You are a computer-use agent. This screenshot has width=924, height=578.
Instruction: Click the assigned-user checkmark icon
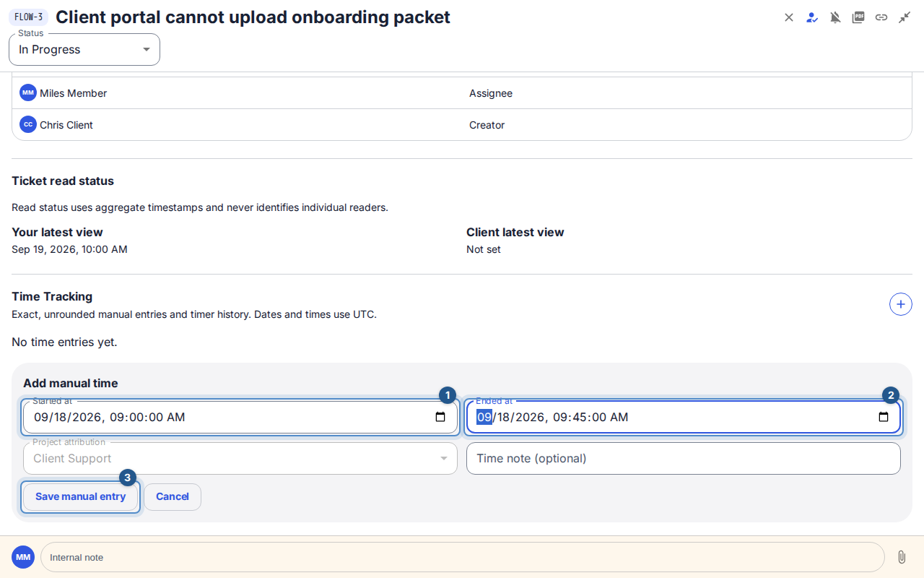point(812,17)
